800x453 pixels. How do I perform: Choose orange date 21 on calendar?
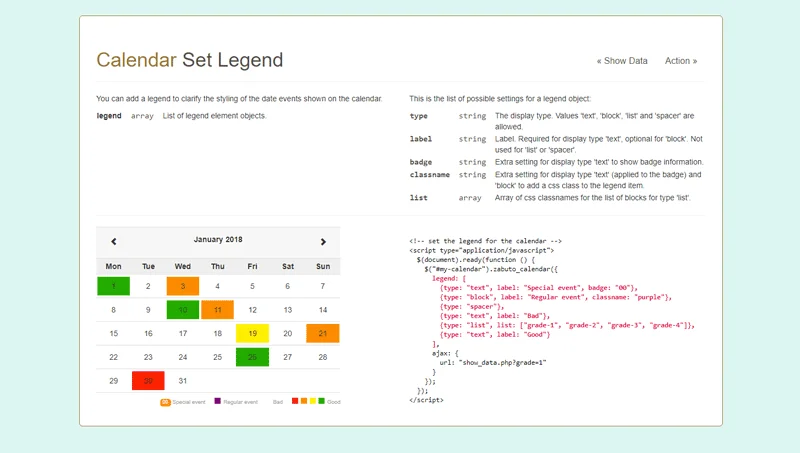(x=322, y=333)
